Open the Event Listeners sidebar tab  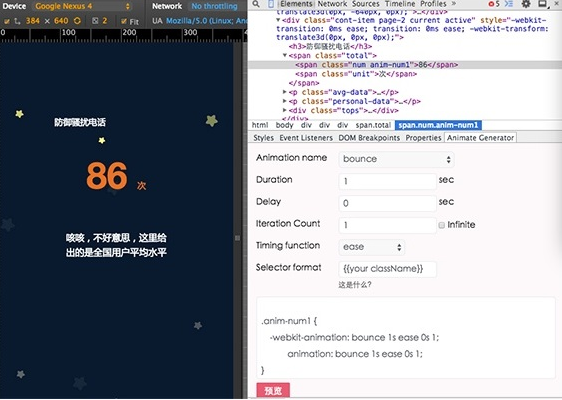coord(306,138)
